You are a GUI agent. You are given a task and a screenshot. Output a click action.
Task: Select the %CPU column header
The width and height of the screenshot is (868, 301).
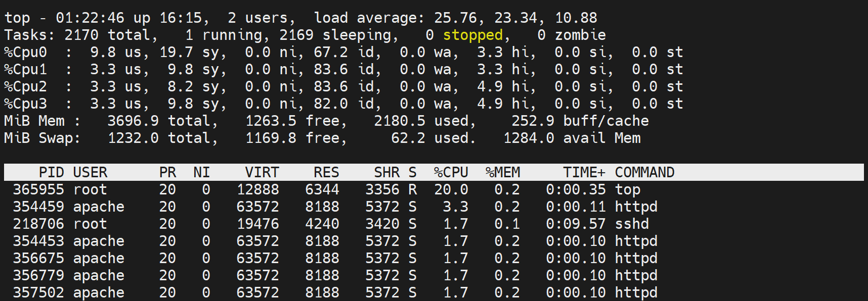pyautogui.click(x=451, y=172)
